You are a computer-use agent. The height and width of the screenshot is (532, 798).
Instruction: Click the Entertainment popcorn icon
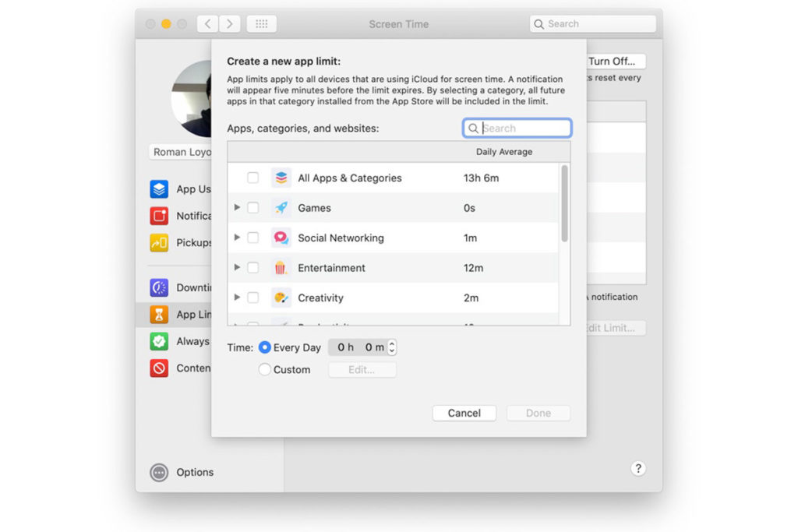pyautogui.click(x=281, y=267)
